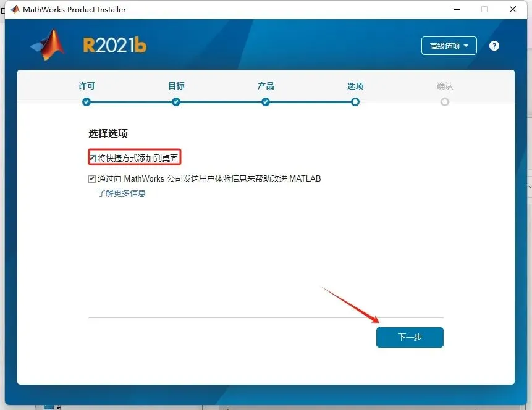Click the R2021b version text

pyautogui.click(x=115, y=46)
